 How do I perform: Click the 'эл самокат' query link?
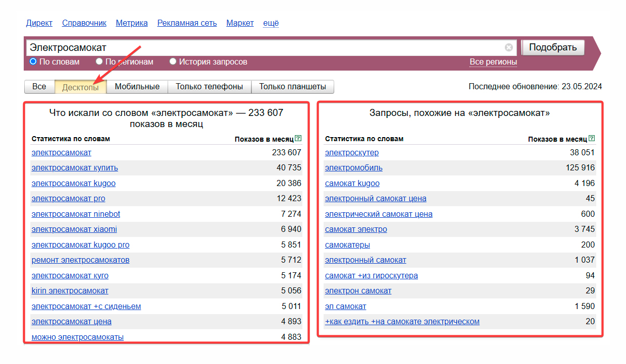coord(346,307)
